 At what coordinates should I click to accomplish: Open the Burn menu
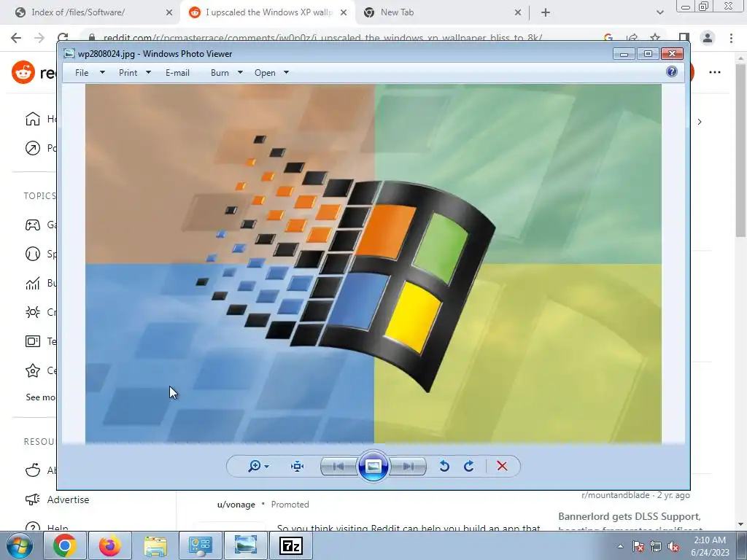point(220,72)
